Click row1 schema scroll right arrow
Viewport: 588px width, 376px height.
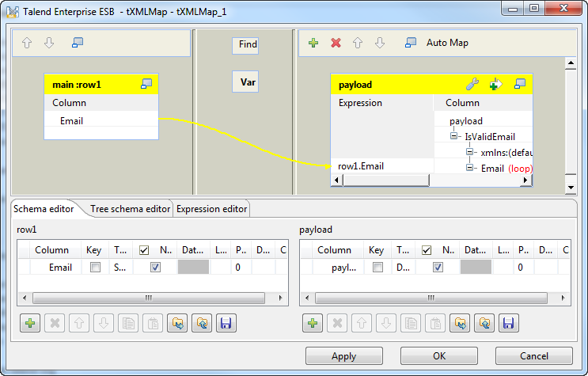(x=280, y=298)
